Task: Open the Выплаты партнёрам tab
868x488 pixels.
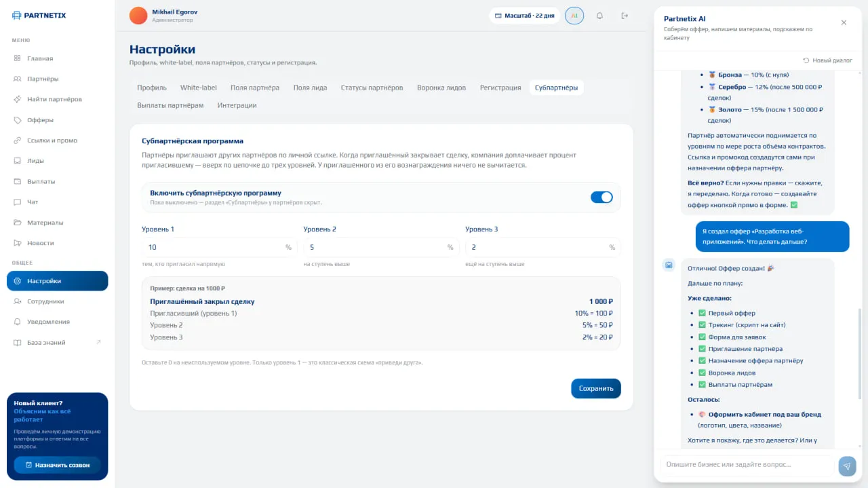Action: point(170,105)
